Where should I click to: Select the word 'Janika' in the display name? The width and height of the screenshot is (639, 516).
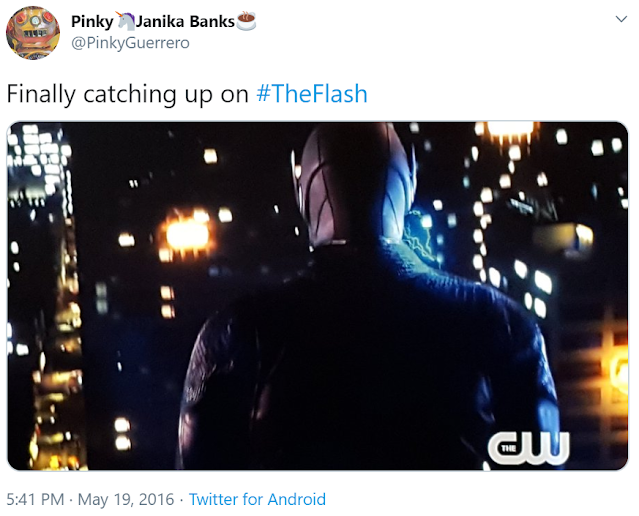160,21
